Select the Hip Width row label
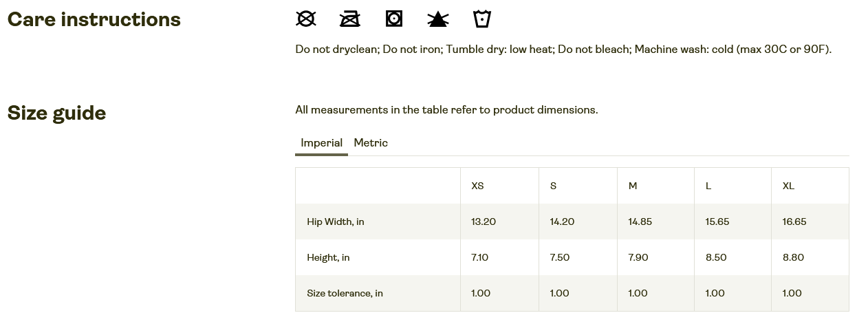 click(x=336, y=222)
